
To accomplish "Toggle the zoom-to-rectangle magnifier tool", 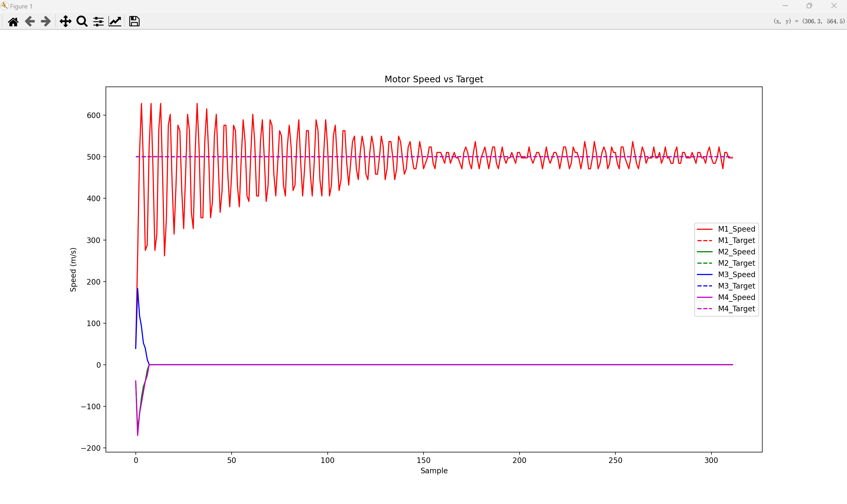I will (x=82, y=21).
